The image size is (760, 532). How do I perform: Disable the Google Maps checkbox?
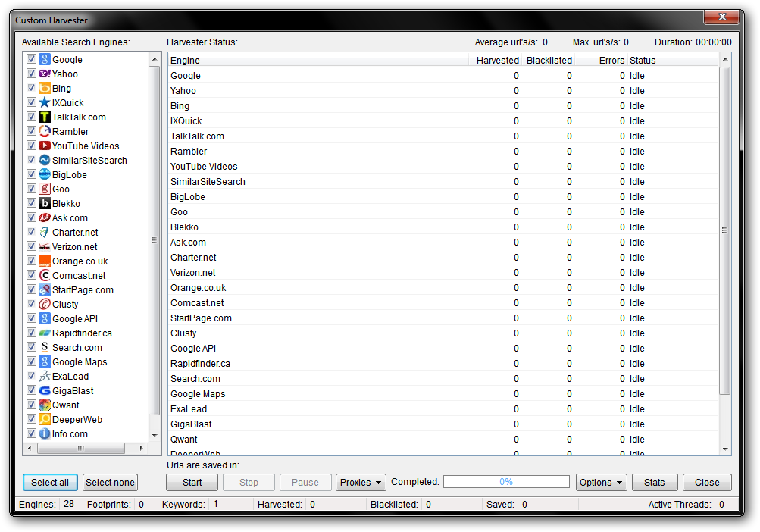32,361
